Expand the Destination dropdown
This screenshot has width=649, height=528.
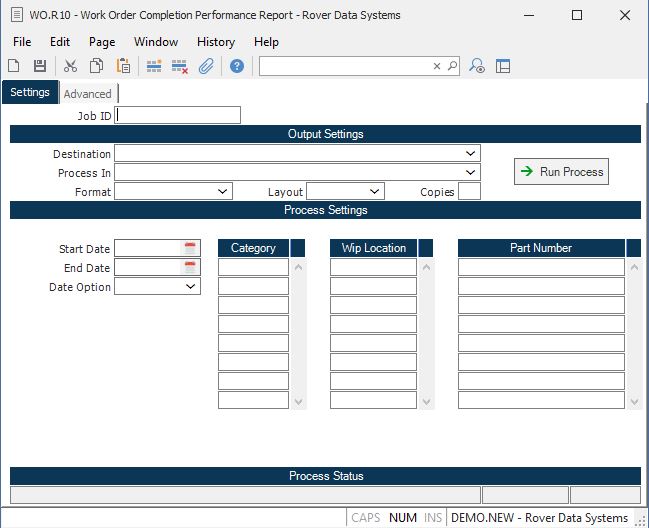[x=470, y=154]
